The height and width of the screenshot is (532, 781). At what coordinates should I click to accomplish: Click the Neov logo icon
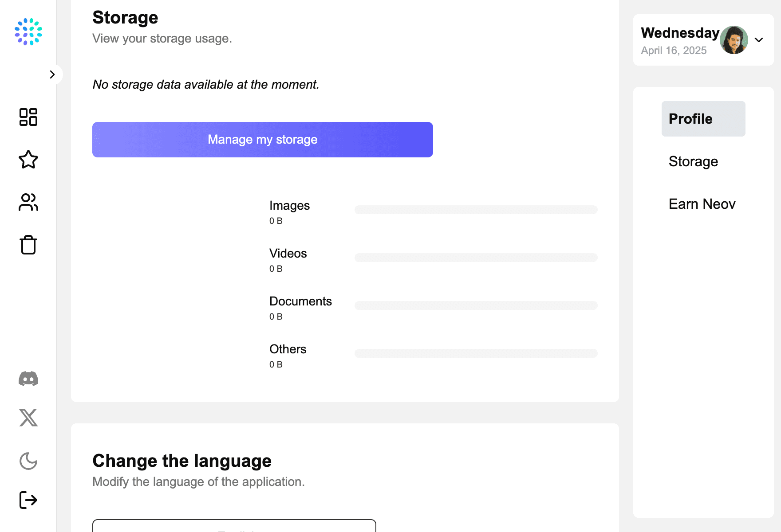(28, 32)
